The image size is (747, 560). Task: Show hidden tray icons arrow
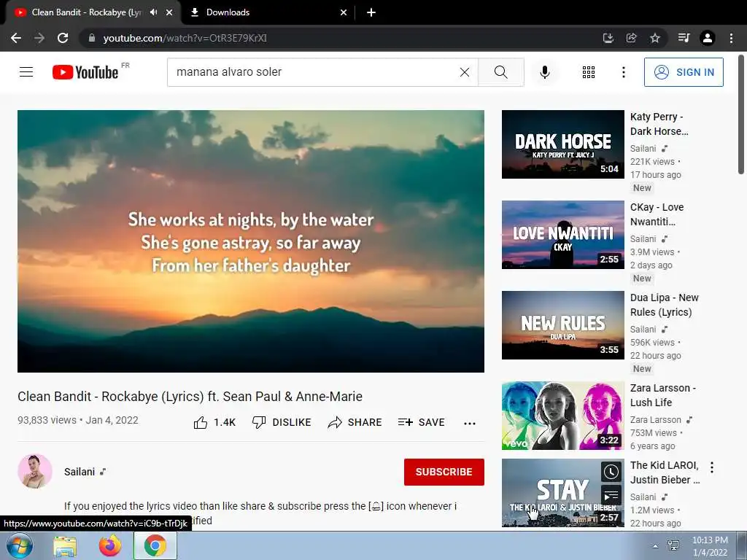[x=656, y=546]
